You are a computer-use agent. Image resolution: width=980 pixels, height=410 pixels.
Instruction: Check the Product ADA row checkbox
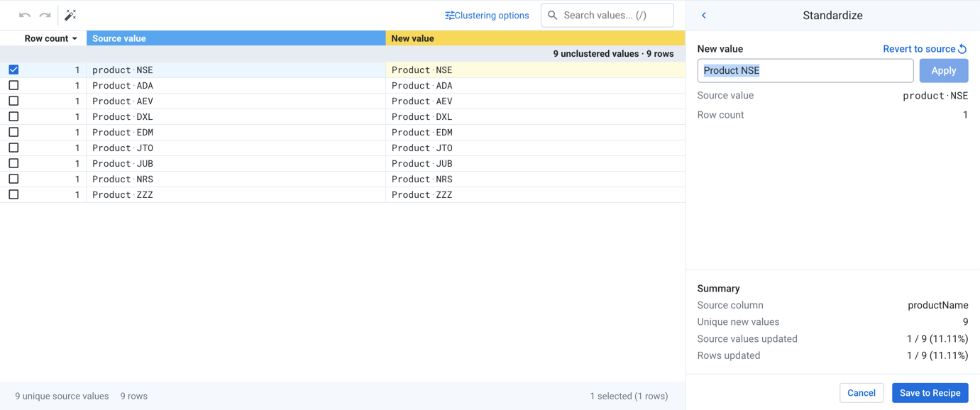point(13,85)
